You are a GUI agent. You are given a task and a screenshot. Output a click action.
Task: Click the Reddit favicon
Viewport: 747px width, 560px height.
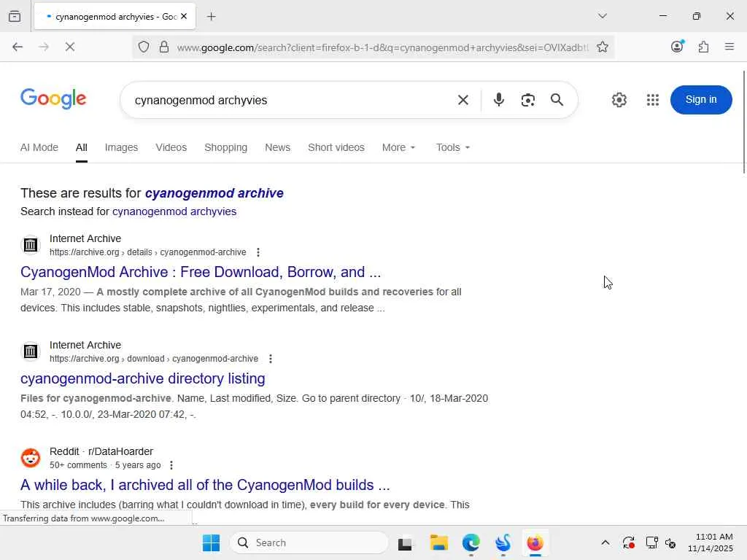31,458
